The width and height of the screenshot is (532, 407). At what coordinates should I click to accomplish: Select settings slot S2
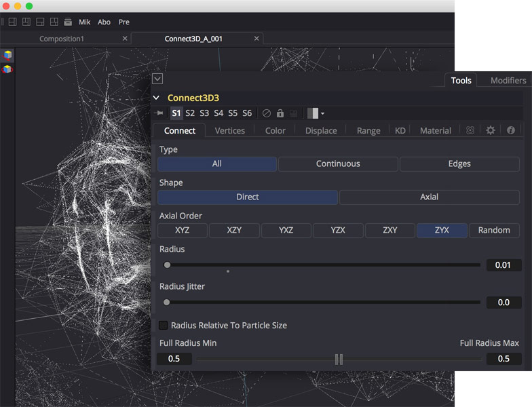coord(190,113)
